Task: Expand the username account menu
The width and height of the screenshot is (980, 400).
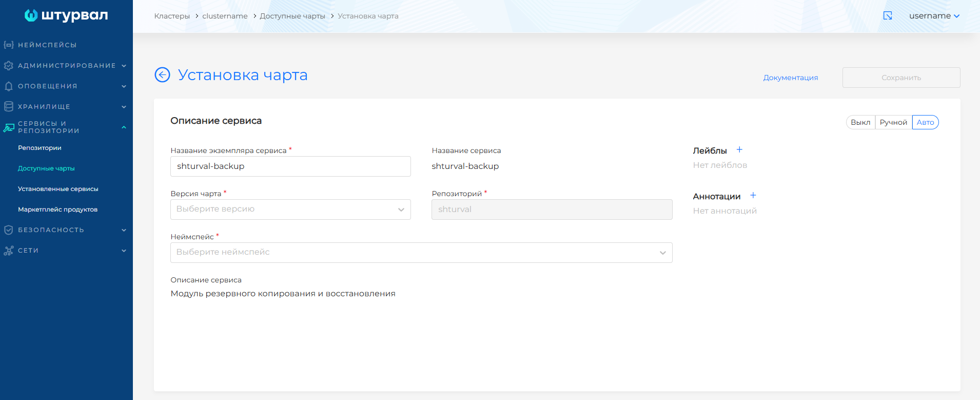Action: pos(934,16)
